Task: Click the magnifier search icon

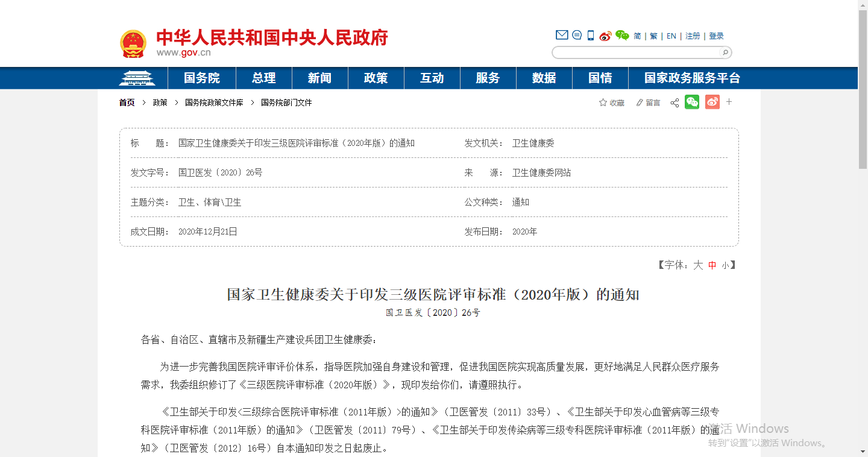Action: [725, 52]
